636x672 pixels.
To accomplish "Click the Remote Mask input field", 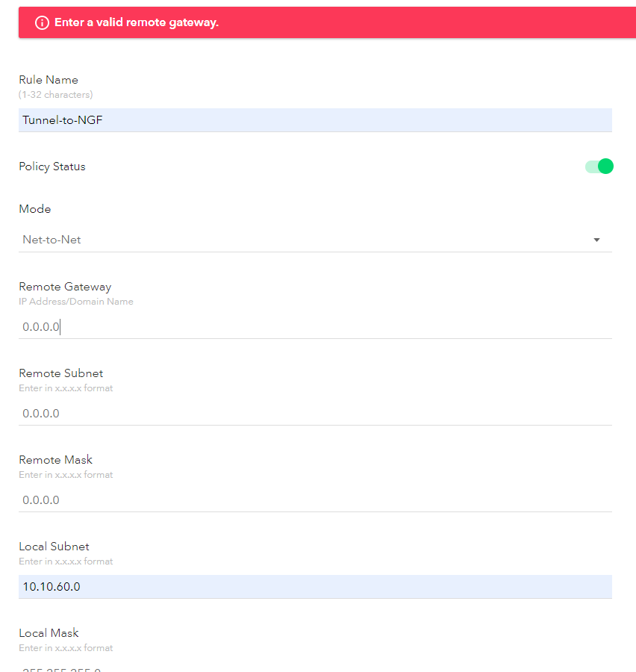I will (315, 500).
